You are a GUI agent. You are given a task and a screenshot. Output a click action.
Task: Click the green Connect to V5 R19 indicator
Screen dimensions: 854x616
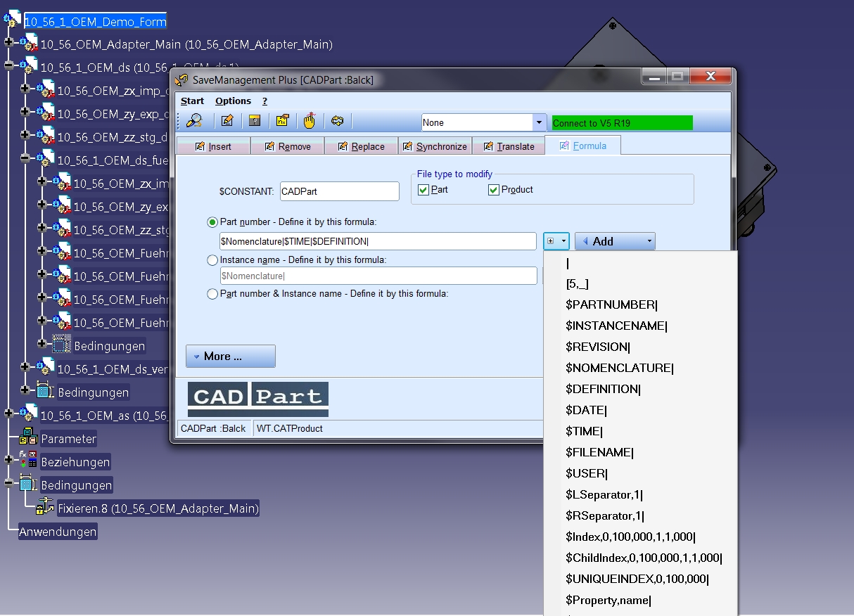pos(623,123)
